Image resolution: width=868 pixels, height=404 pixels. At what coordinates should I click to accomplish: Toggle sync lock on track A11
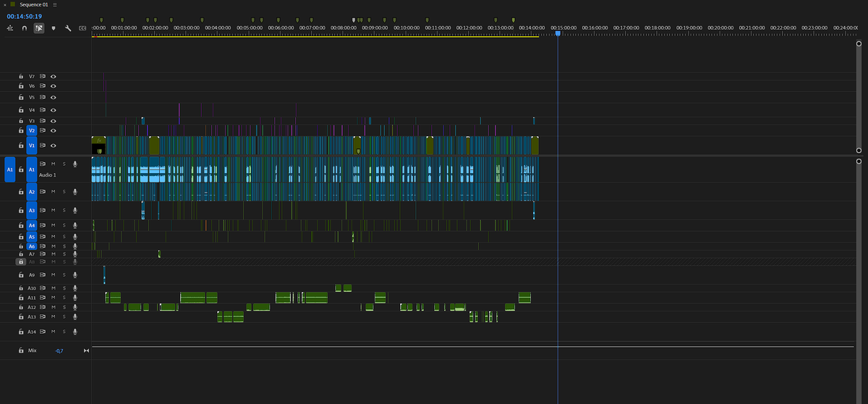tap(43, 298)
